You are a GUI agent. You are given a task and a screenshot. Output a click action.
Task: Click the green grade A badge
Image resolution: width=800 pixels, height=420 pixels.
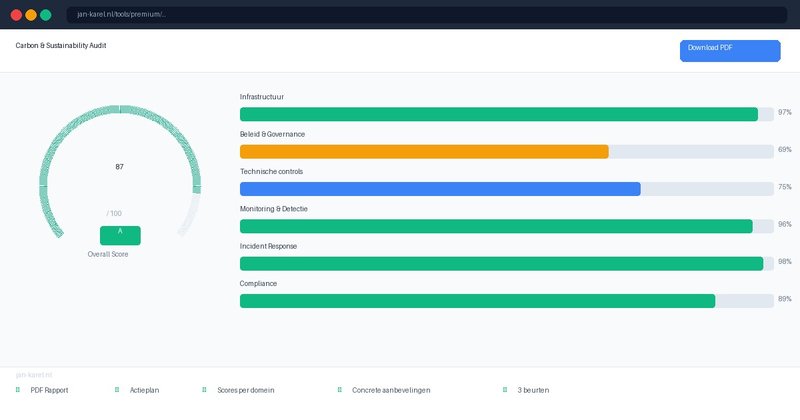(x=120, y=235)
